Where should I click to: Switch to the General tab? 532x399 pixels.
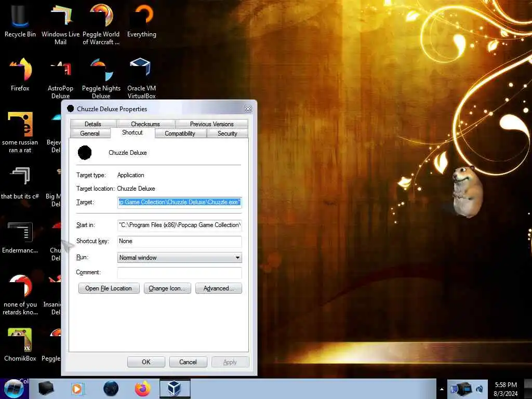[90, 134]
